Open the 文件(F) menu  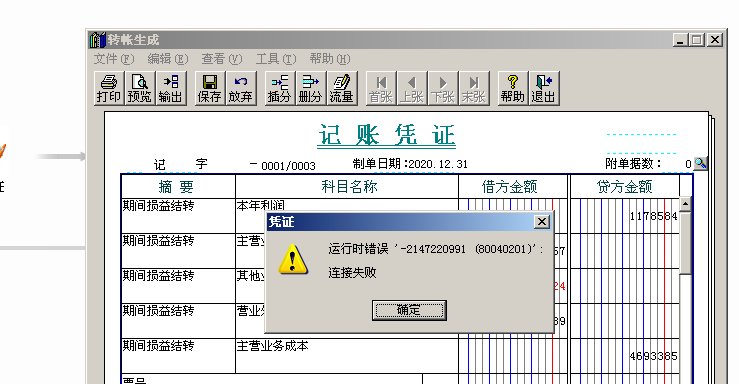coord(114,59)
